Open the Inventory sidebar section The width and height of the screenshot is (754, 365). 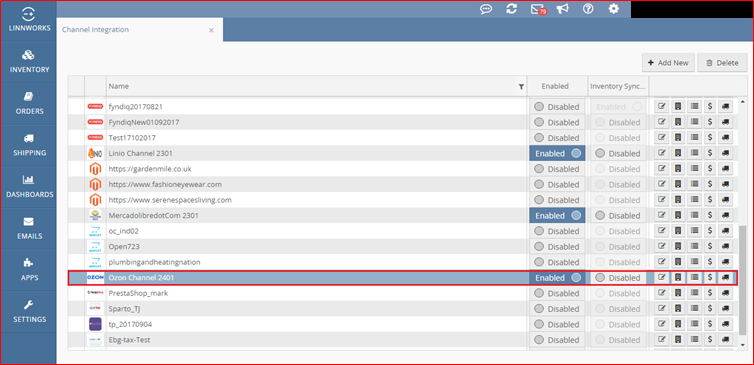[x=28, y=62]
